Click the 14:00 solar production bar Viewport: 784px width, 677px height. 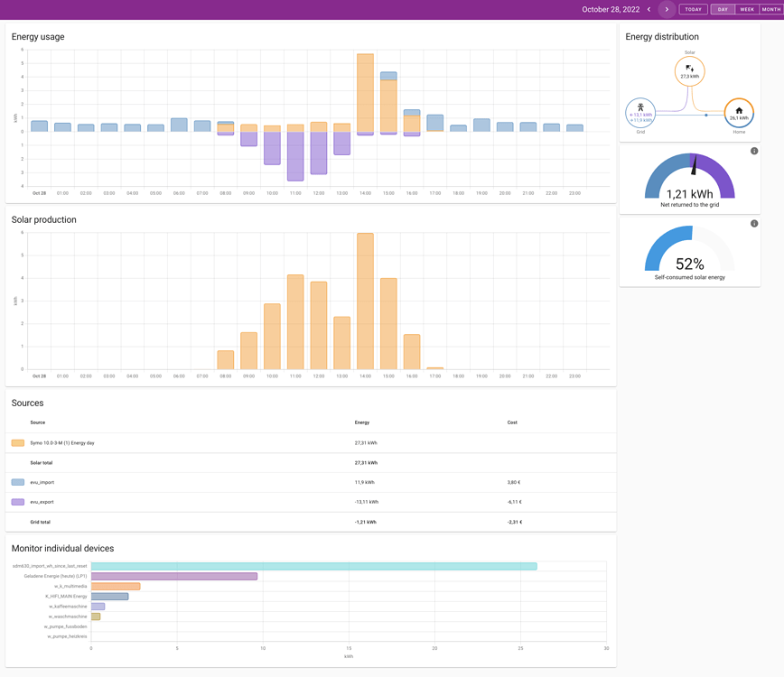tap(365, 301)
